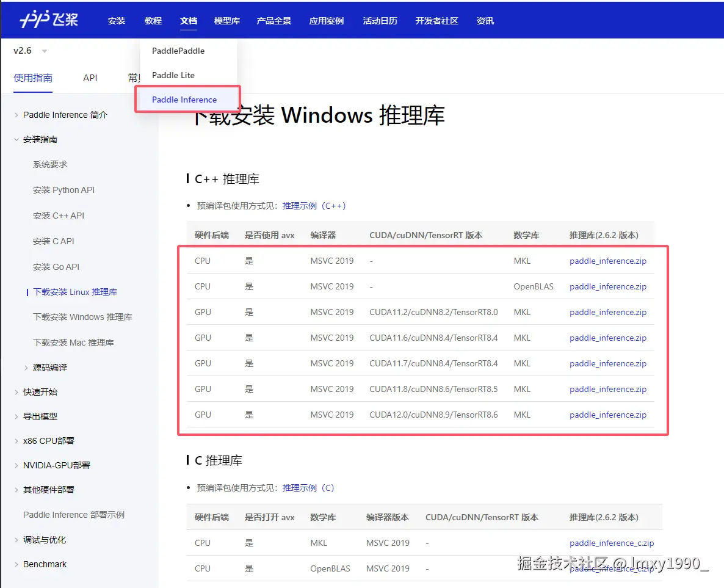The width and height of the screenshot is (724, 588).
Task: Select PaddlePaddle in docs dropdown
Action: [178, 51]
